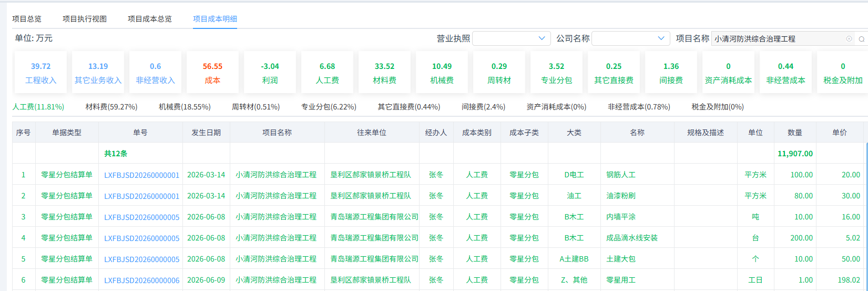868x291 pixels.
Task: Click the 数量 column header
Action: (795, 133)
